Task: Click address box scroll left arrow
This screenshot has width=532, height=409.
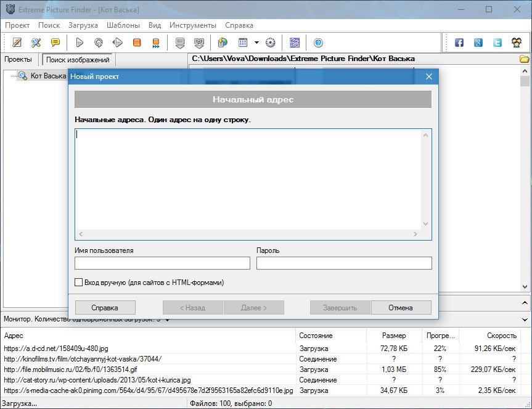Action: tap(81, 234)
